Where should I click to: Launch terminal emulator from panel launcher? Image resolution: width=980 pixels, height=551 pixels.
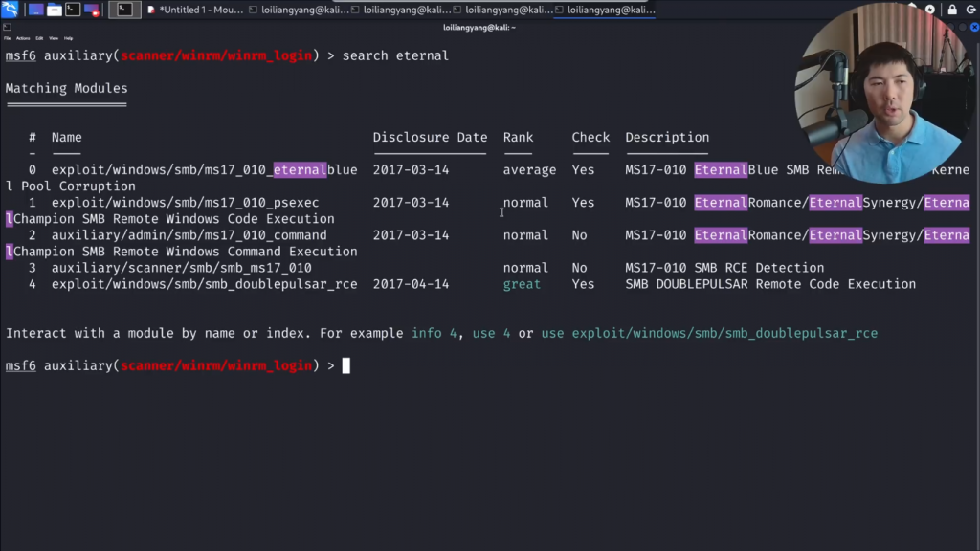(73, 10)
